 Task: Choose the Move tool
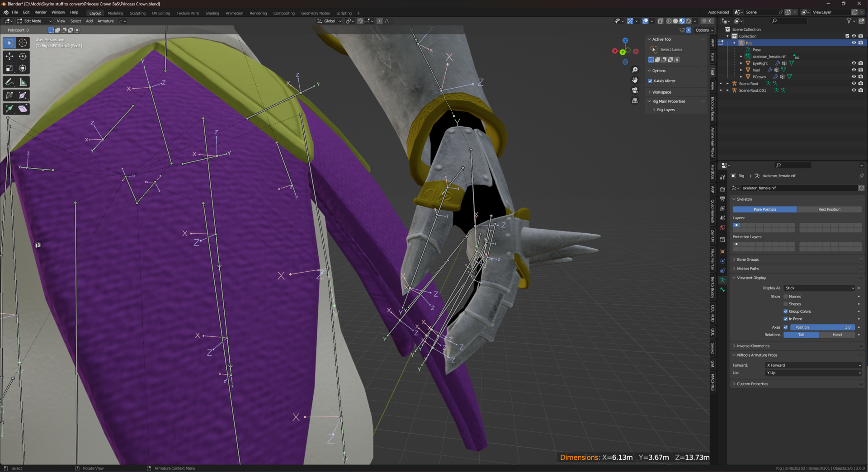tap(9, 56)
